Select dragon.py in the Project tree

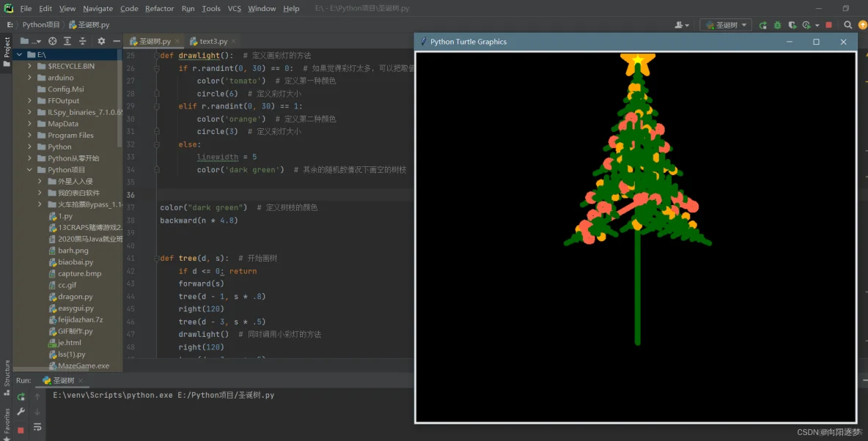(x=76, y=297)
